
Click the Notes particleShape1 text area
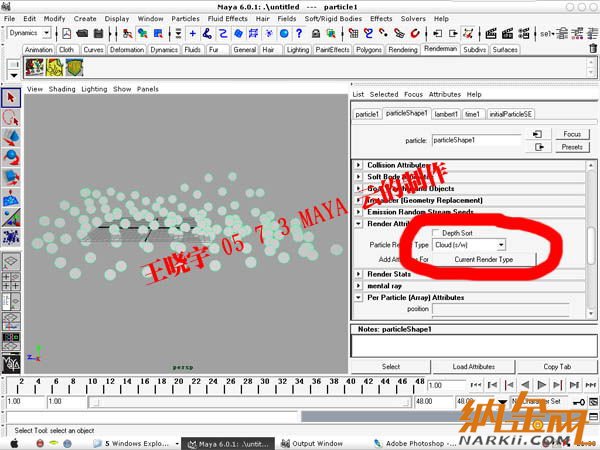click(x=474, y=346)
